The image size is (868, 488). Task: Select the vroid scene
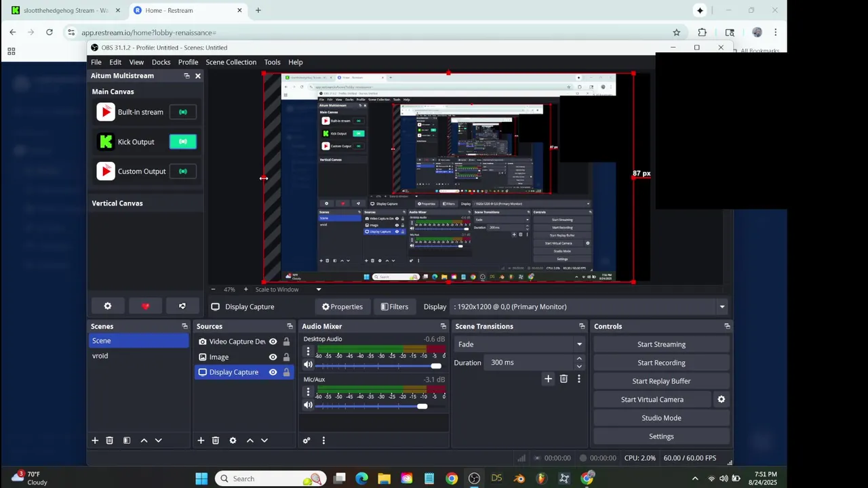pyautogui.click(x=138, y=356)
